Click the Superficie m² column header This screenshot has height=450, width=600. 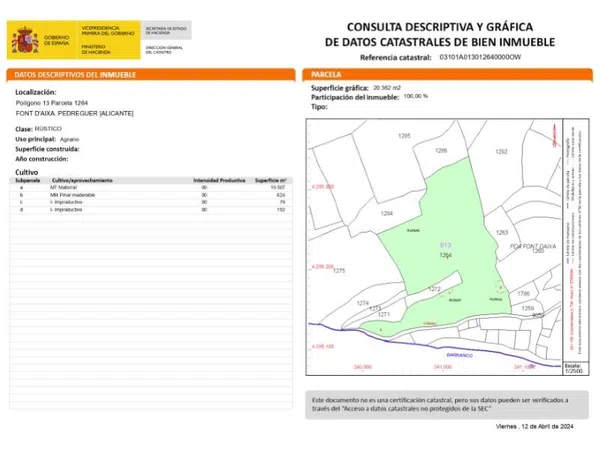tap(271, 180)
